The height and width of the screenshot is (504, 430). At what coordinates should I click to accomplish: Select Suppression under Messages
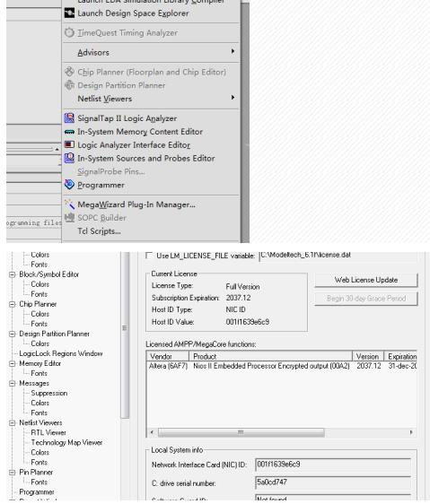tap(49, 393)
